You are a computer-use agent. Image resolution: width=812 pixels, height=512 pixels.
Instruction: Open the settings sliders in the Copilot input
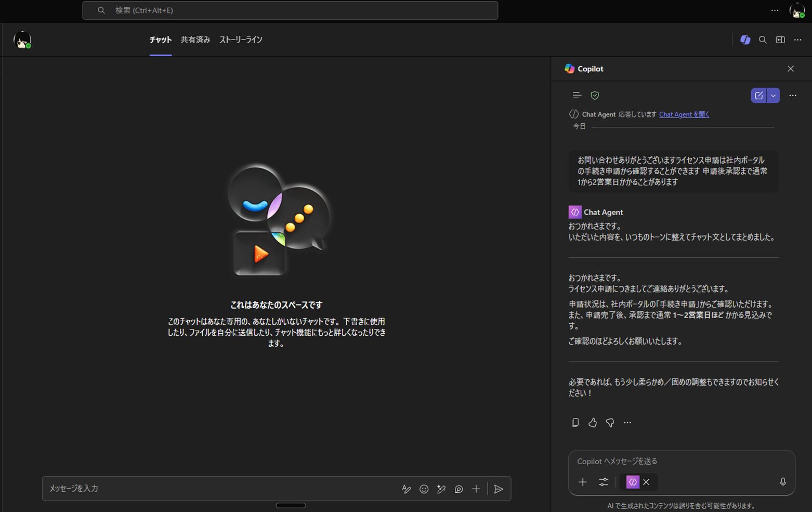pos(603,482)
